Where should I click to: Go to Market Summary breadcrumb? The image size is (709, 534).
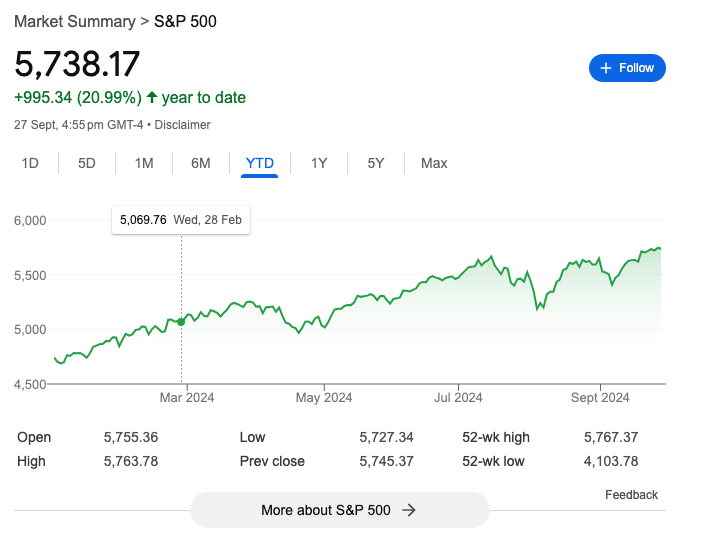[x=74, y=21]
